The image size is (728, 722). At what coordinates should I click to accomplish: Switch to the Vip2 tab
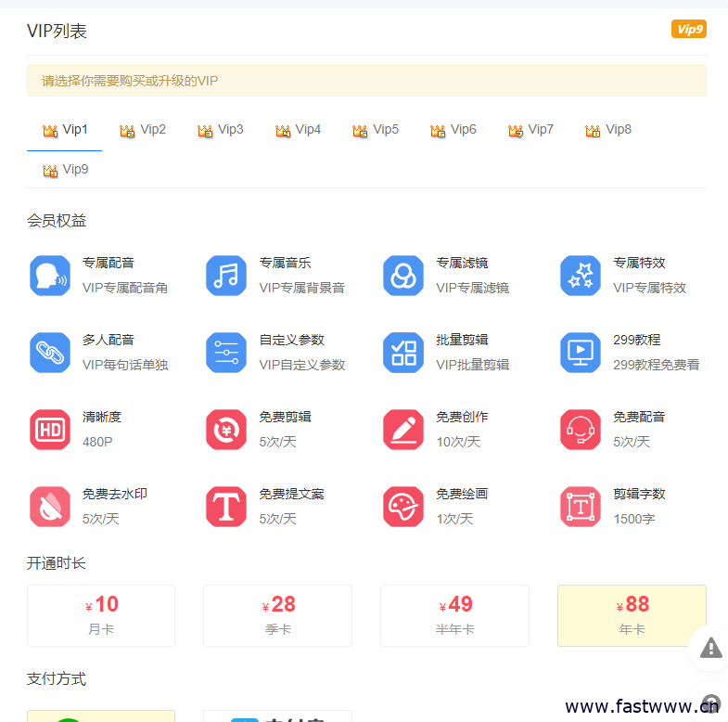tap(143, 130)
